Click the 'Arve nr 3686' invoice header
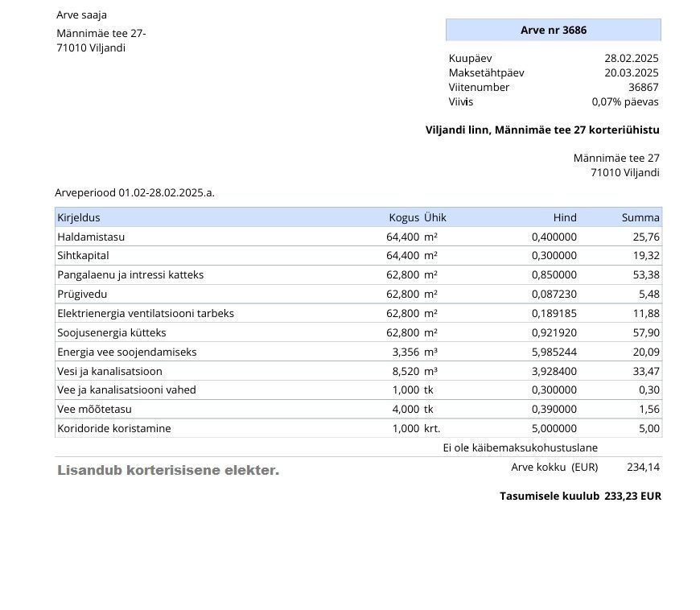The image size is (700, 610). pos(553,30)
